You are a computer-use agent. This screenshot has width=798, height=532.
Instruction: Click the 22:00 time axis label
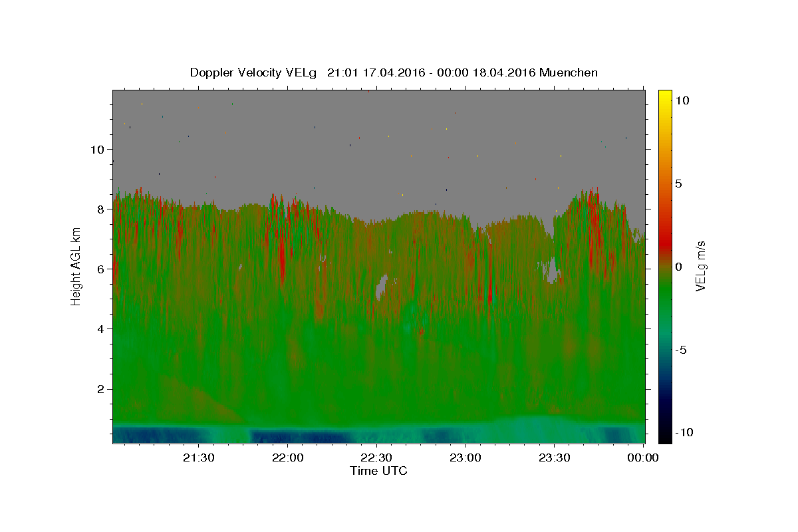tap(288, 458)
